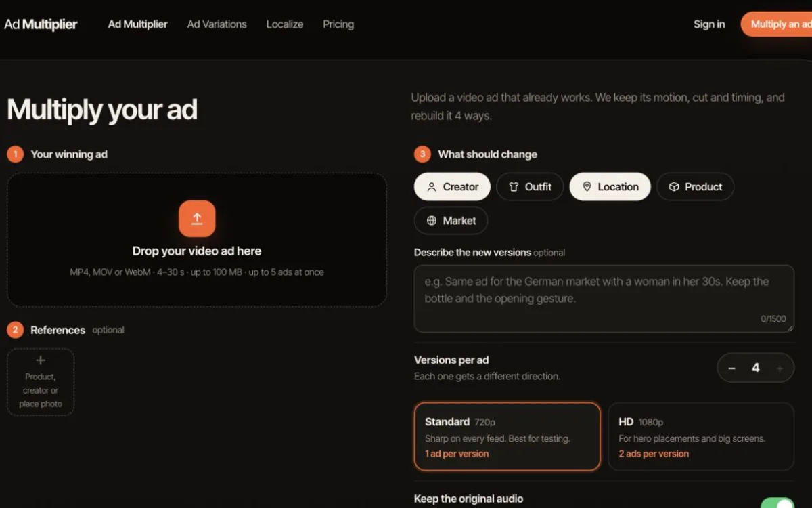Select the Standard 720p quality option
Viewport: 812px width, 508px height.
point(507,436)
